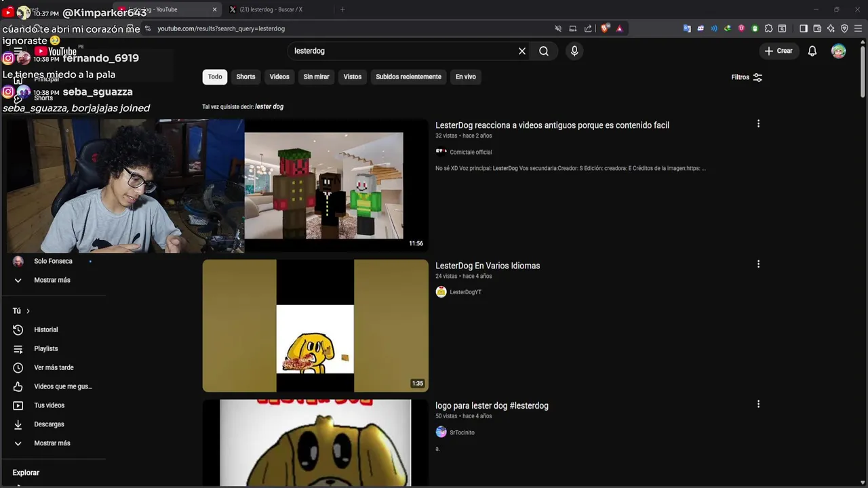Open options menu for LesterDog En Varios Idiomas
The height and width of the screenshot is (488, 868).
758,264
